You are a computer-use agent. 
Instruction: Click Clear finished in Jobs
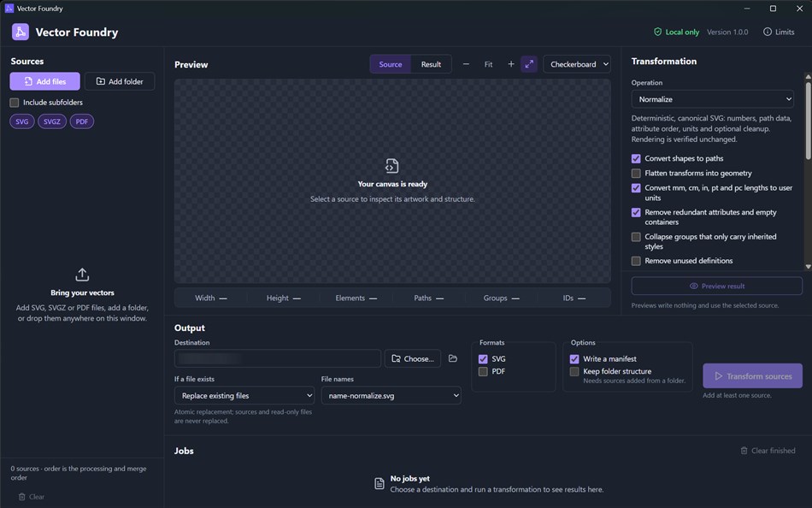click(768, 451)
